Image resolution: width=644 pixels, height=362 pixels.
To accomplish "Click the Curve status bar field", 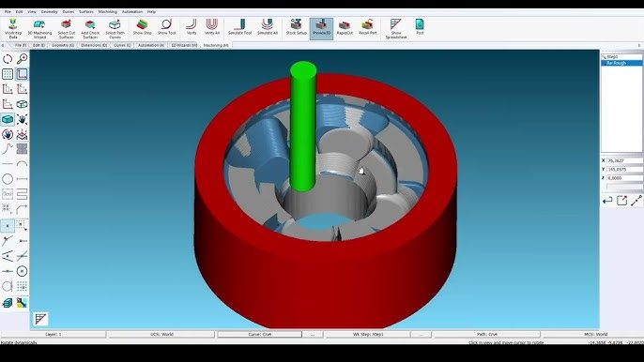I will click(x=259, y=335).
